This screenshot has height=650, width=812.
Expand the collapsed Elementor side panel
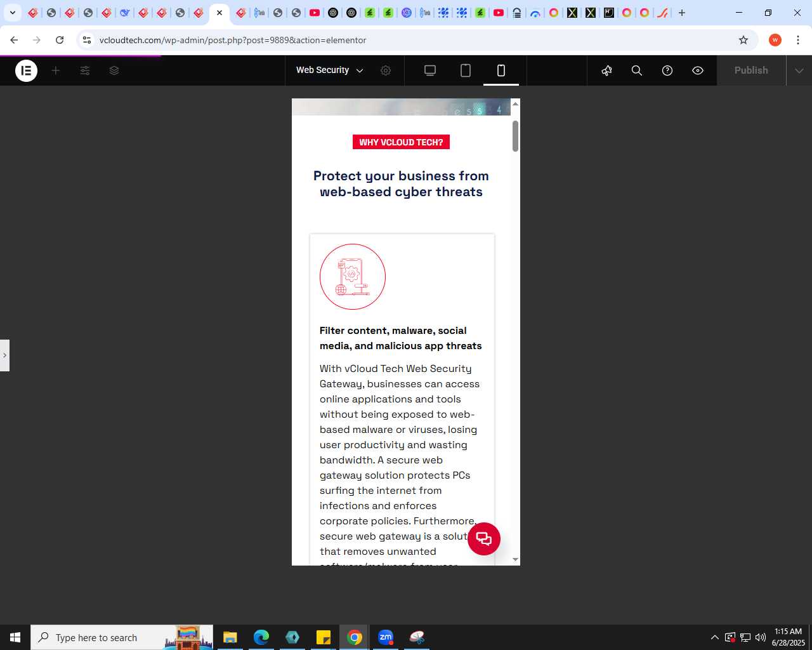click(4, 355)
